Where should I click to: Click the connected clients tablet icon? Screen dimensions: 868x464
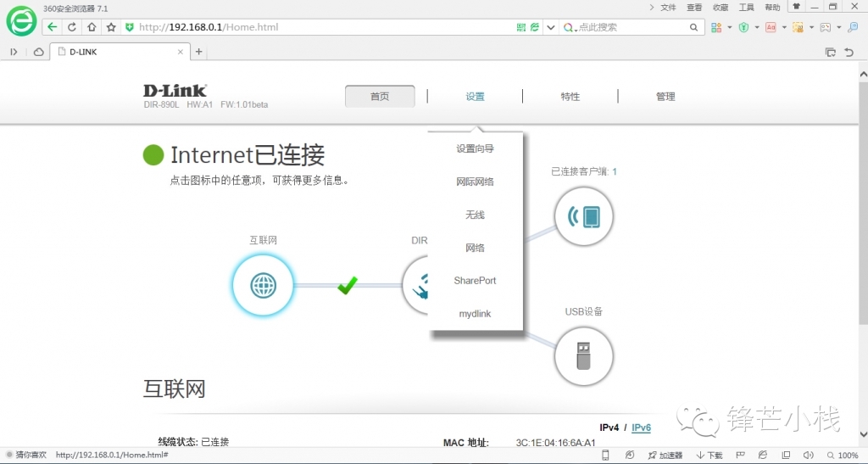coord(583,216)
